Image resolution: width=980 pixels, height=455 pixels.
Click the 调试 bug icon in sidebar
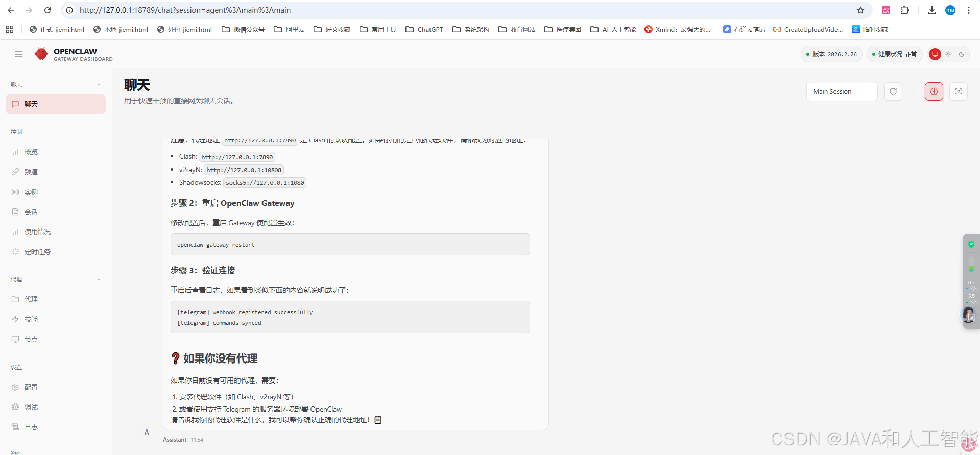pyautogui.click(x=15, y=407)
